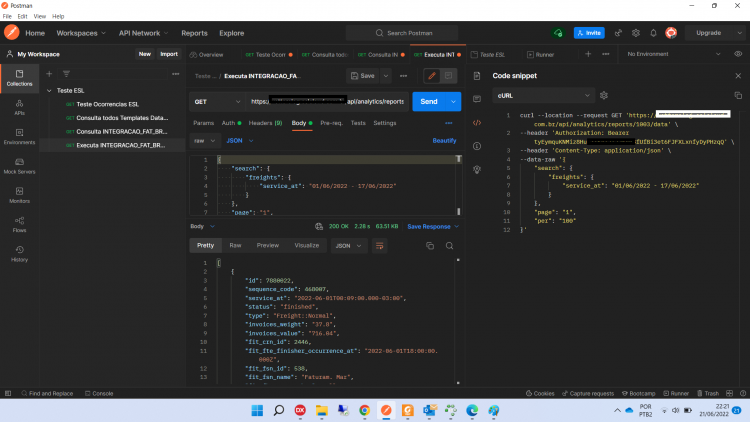Toggle response line wrapping icon

[x=380, y=246]
